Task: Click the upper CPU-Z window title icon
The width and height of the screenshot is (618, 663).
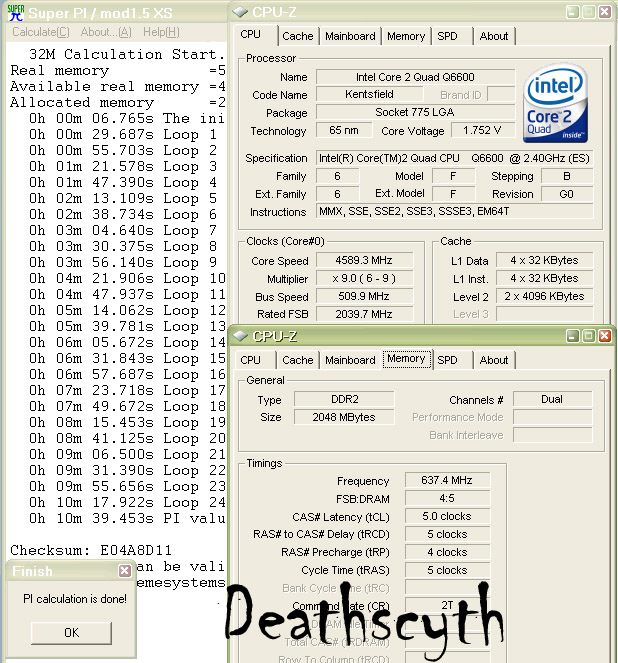Action: 240,12
